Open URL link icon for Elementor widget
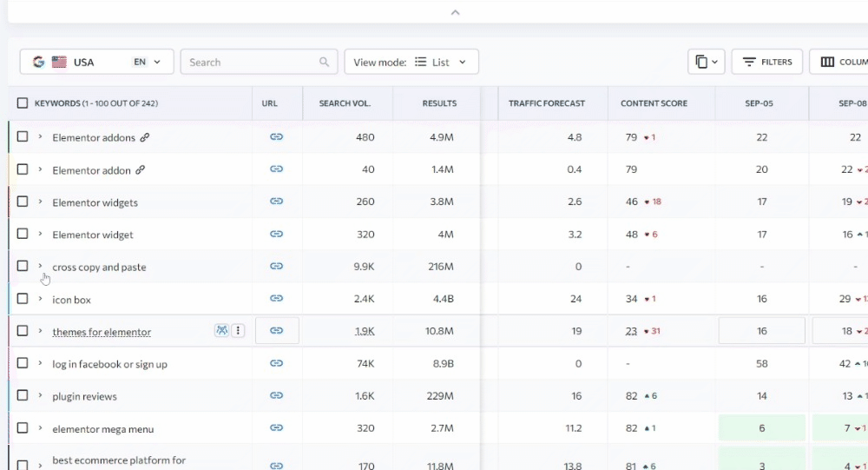 pos(276,234)
